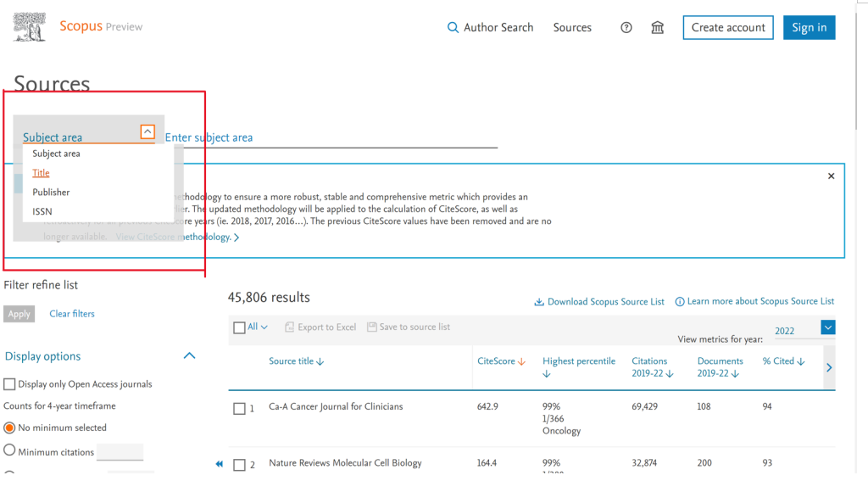Check Display only Open Access journals
The image size is (868, 481).
point(9,384)
